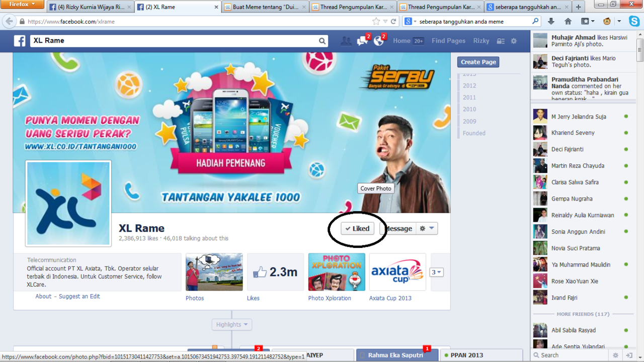Expand more page apps dropdown showing 3
Image resolution: width=644 pixels, height=362 pixels.
click(436, 273)
